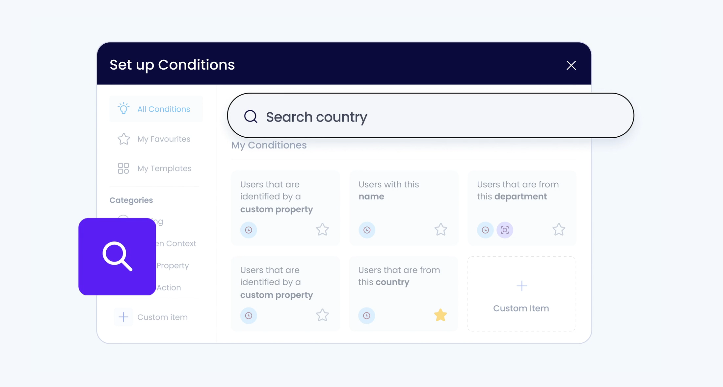Click the large purple search icon tile
This screenshot has width=723, height=387.
(117, 256)
